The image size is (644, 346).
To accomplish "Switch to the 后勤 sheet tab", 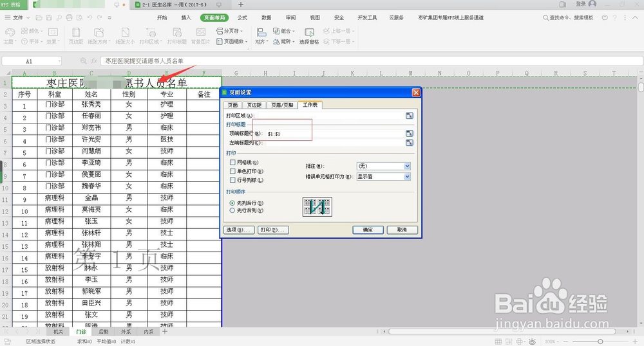I will pyautogui.click(x=103, y=332).
